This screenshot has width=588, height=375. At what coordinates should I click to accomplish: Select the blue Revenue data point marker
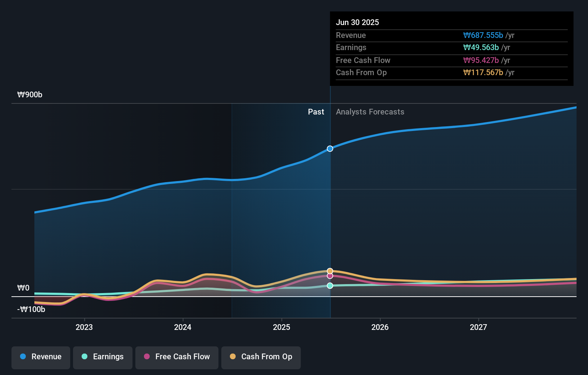[330, 148]
